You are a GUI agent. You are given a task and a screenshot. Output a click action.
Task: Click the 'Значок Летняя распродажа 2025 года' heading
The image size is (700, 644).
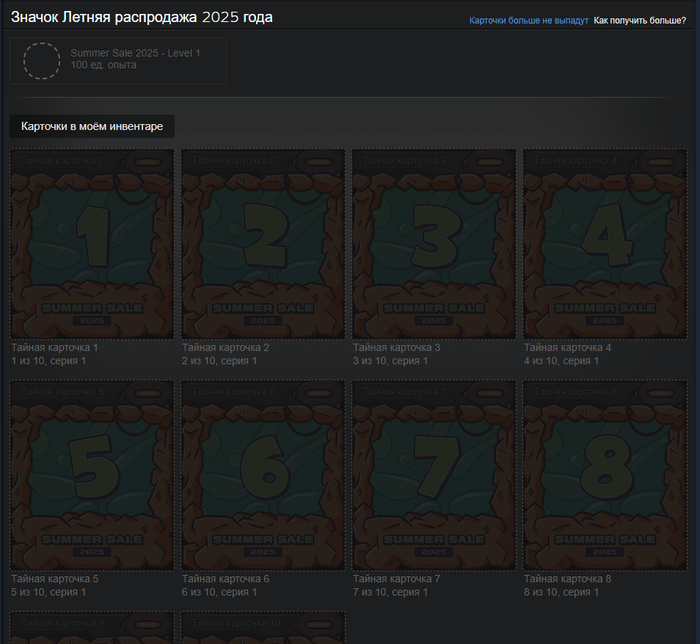(141, 18)
